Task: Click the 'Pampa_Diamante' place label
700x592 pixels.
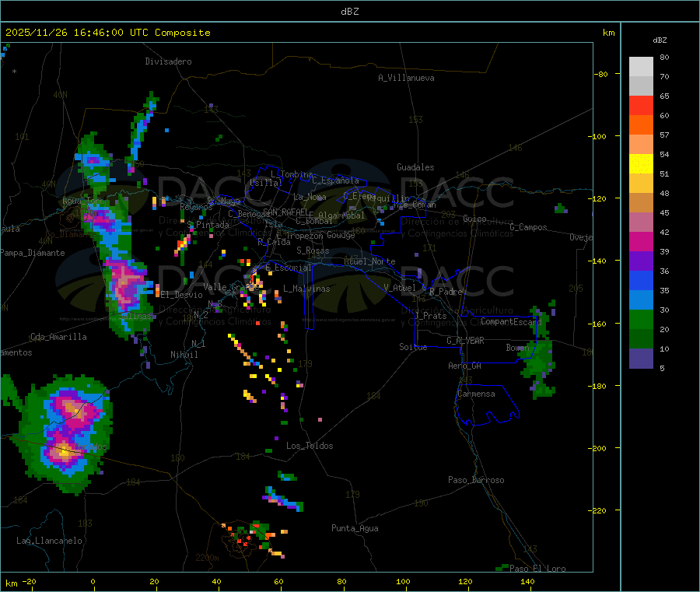Action: pos(33,253)
